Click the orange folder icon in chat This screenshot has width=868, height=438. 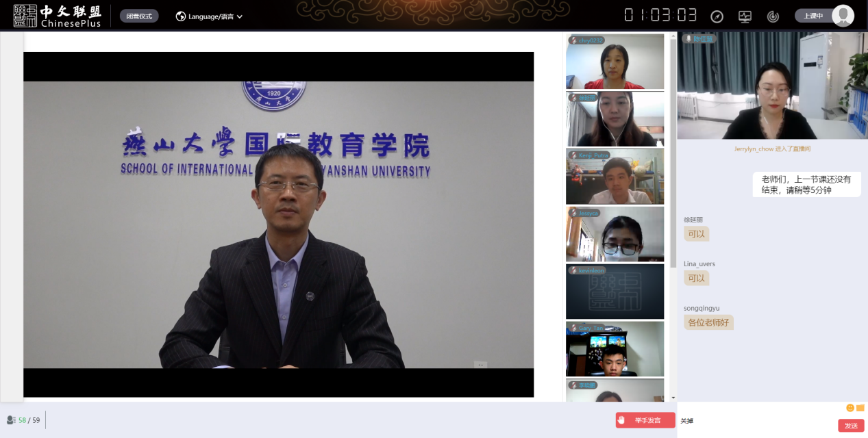point(860,408)
